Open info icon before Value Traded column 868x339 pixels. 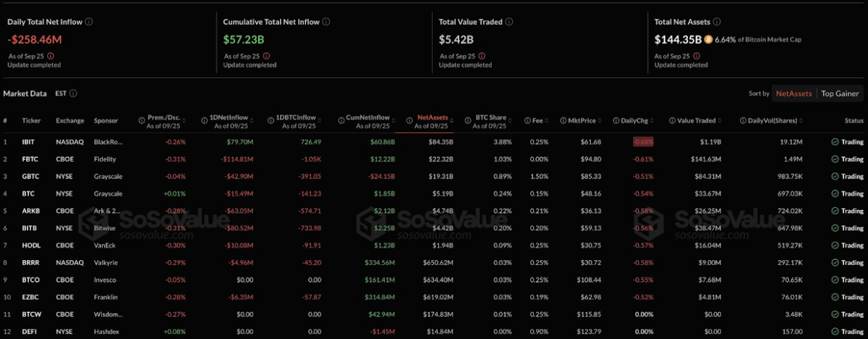pos(671,120)
